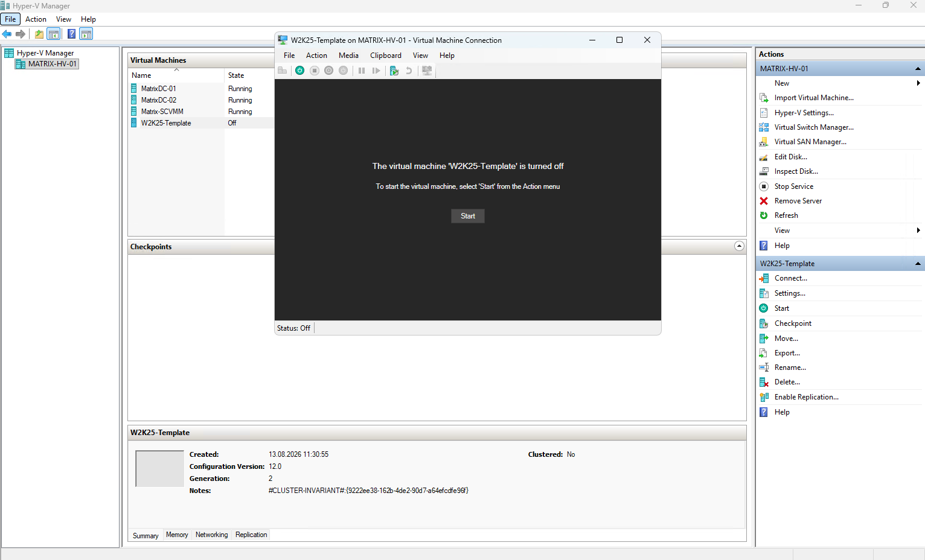The height and width of the screenshot is (560, 925).
Task: Click the Start button on the VM screen
Action: pos(468,216)
